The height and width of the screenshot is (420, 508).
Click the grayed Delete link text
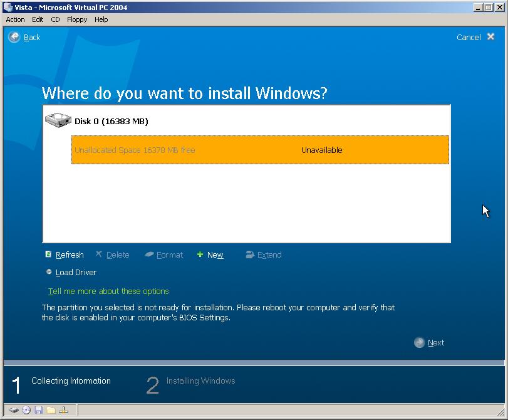118,255
